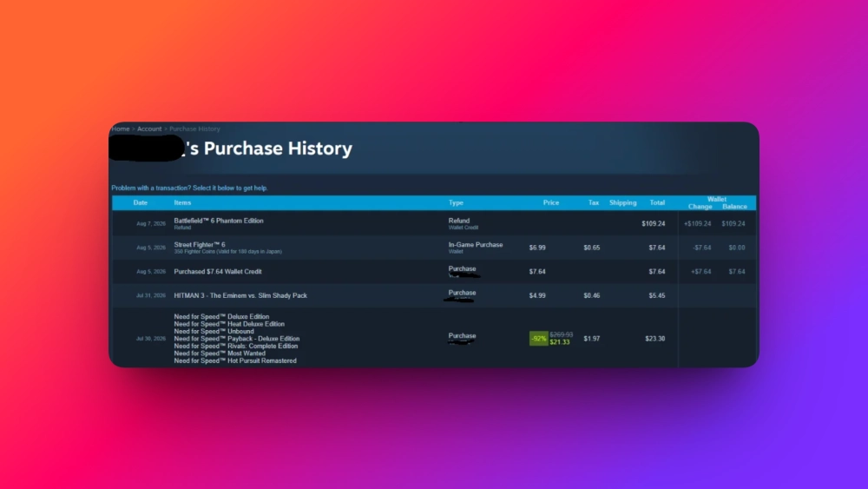
Task: Click the struck-through $269.93 original price
Action: coord(562,334)
